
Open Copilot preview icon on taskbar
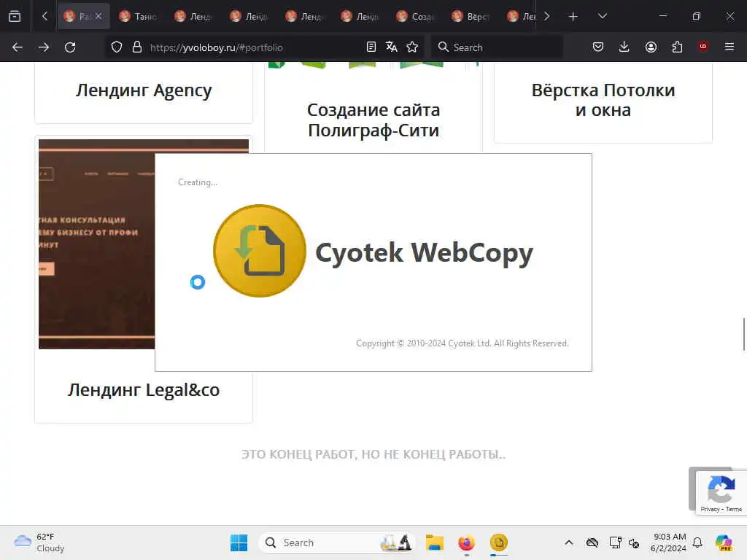click(x=724, y=542)
